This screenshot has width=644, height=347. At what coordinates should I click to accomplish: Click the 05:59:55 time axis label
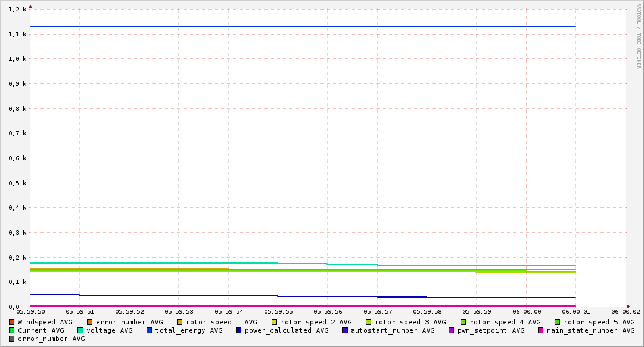coord(278,311)
